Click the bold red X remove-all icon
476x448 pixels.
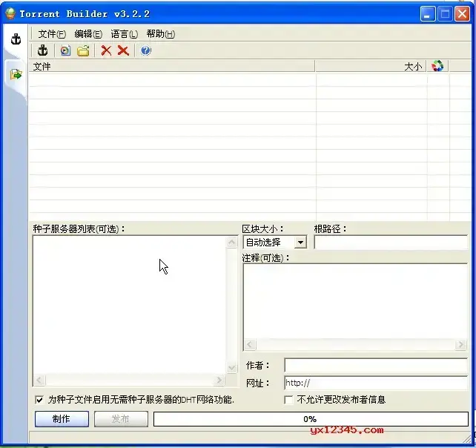[x=123, y=50]
